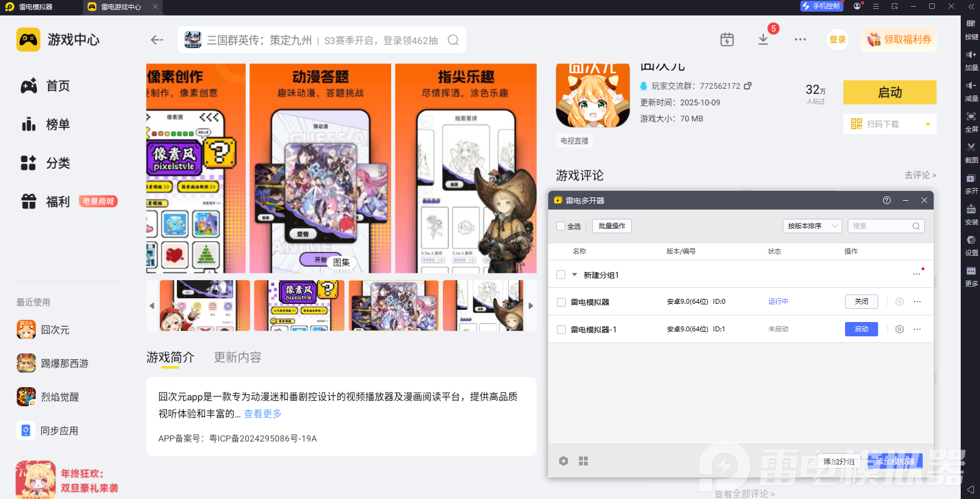Start the 雷电模拟器-1 instance with 启动

coord(862,329)
